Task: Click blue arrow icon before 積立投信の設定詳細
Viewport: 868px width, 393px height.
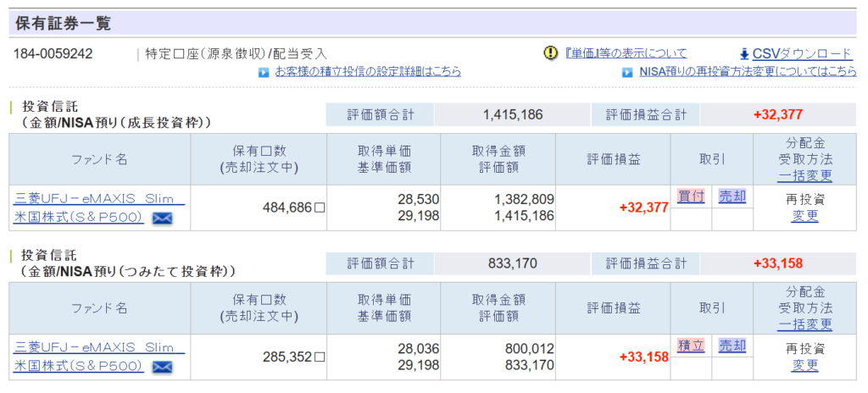Action: tap(264, 72)
